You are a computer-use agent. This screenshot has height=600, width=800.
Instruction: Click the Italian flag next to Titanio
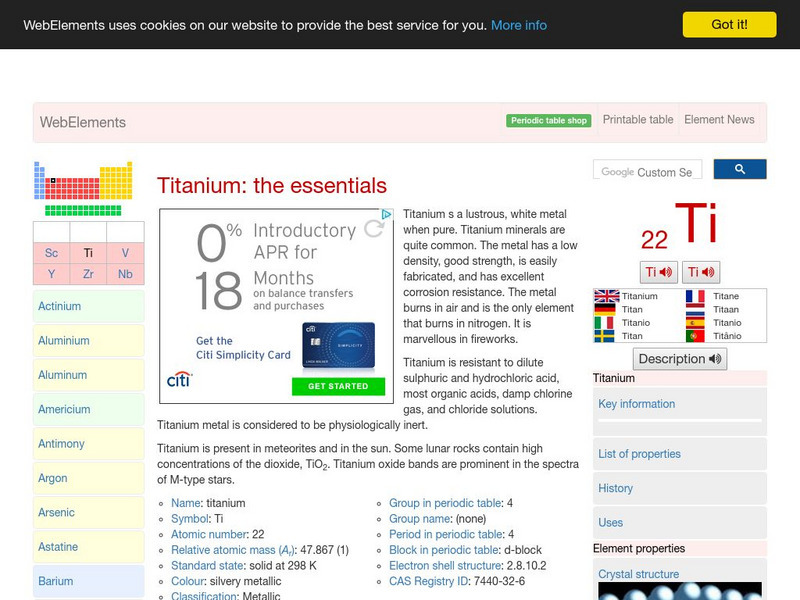605,323
